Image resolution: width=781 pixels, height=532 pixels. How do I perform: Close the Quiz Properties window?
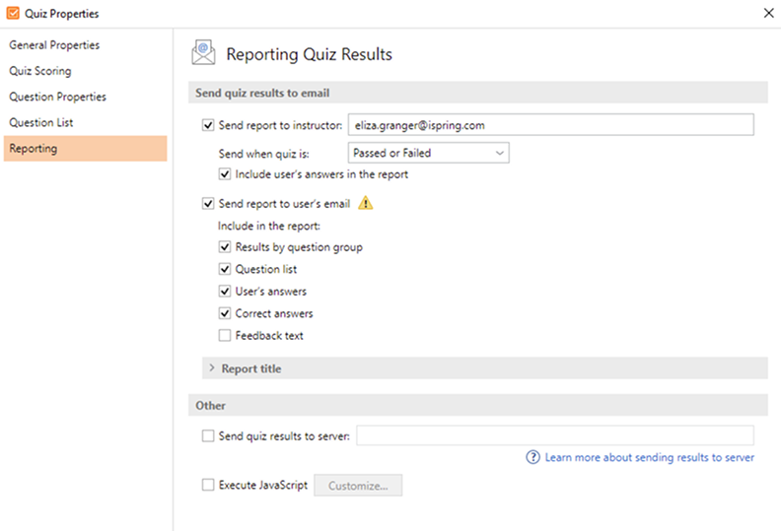[x=768, y=13]
